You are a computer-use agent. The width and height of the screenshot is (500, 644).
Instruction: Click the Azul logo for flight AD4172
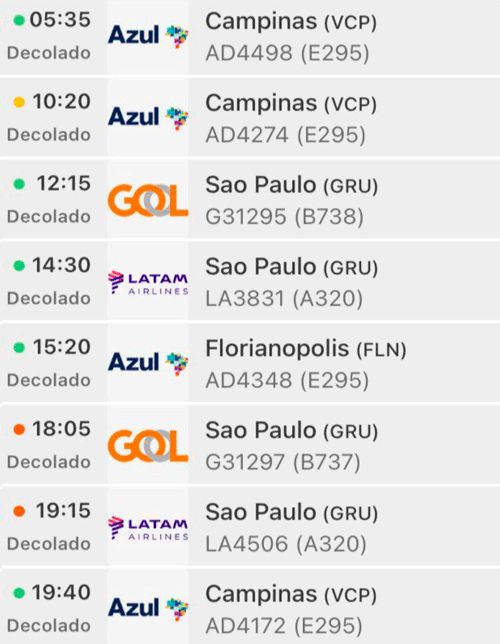(148, 608)
